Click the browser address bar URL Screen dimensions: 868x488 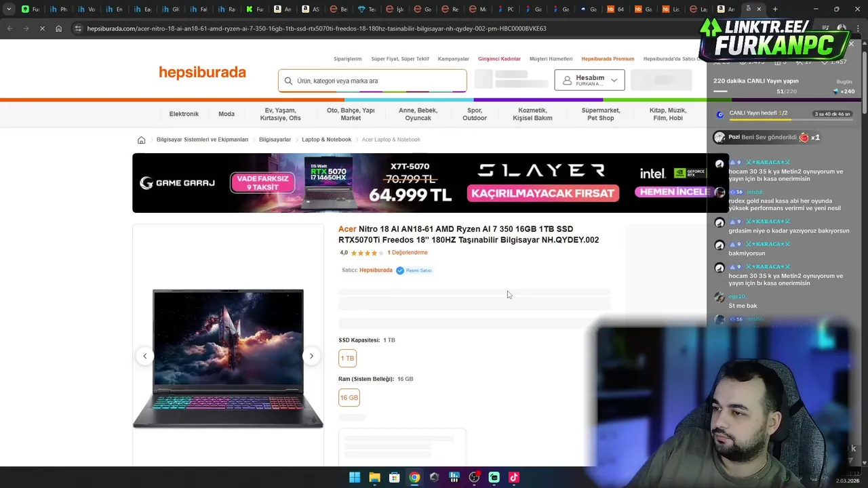click(x=317, y=28)
